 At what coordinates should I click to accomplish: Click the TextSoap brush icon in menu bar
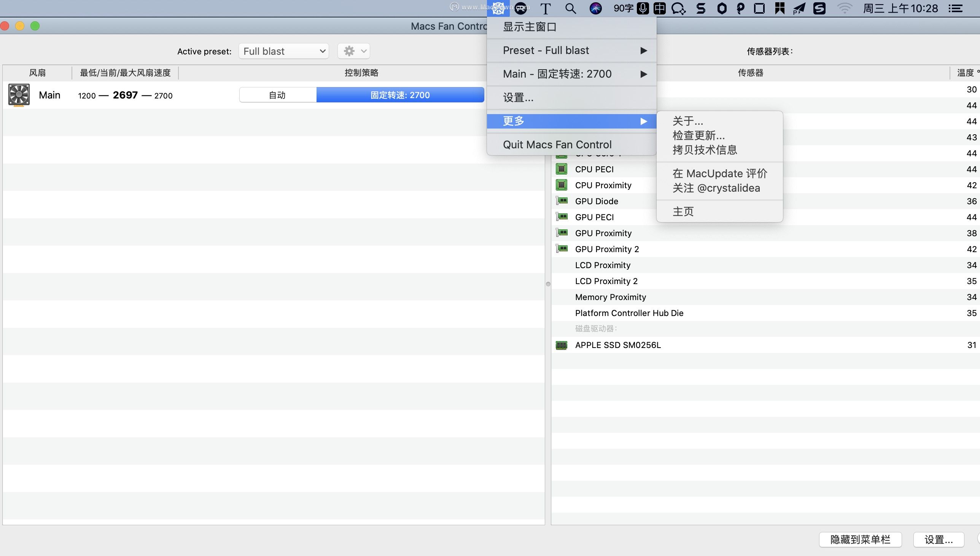pos(546,8)
